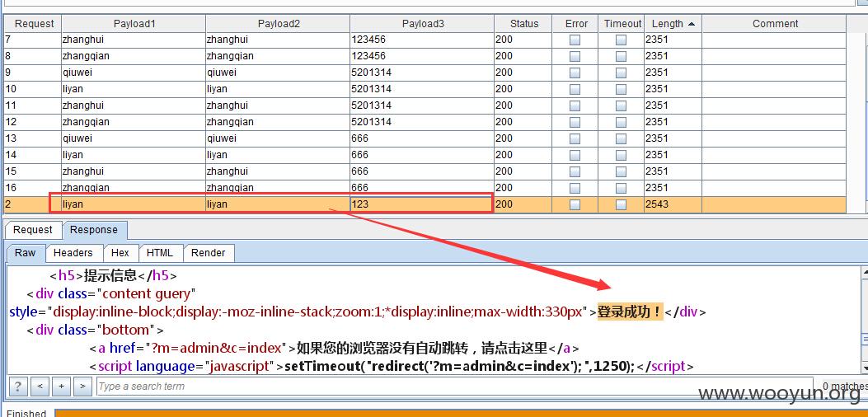This screenshot has width=868, height=417.
Task: Switch to the Request tab
Action: click(33, 230)
